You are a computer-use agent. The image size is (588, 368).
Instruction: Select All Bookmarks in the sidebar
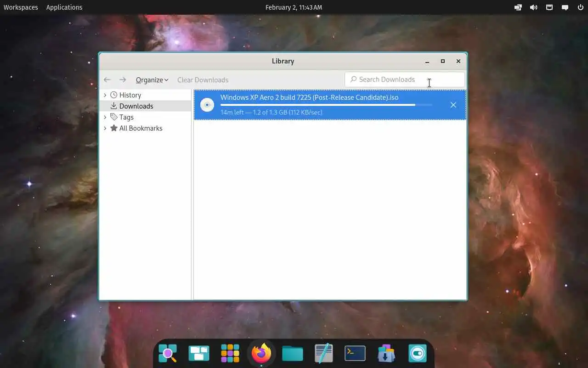click(141, 128)
